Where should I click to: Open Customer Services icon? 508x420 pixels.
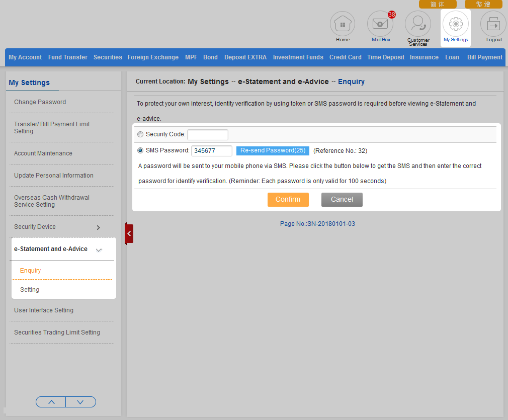pos(418,24)
